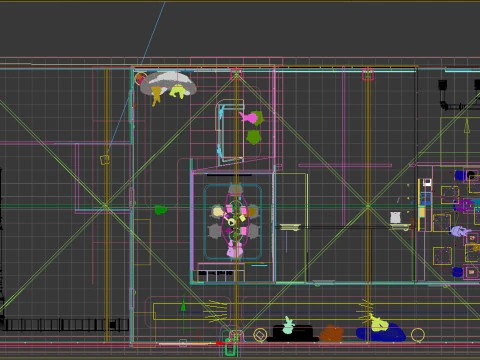The image size is (480, 360).
Task: Click the yellow upward arrow at right
Action: [467, 127]
